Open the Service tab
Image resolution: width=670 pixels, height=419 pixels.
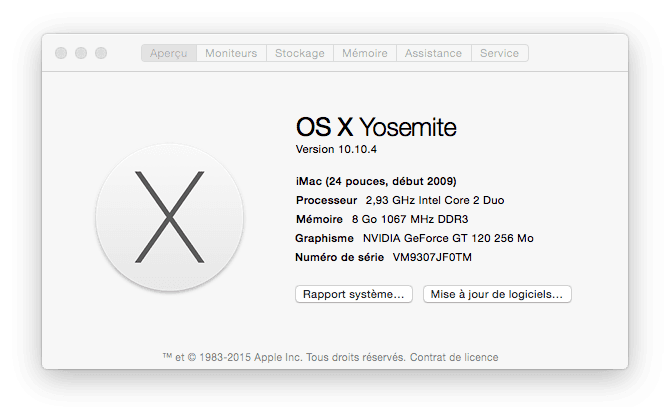click(x=500, y=53)
